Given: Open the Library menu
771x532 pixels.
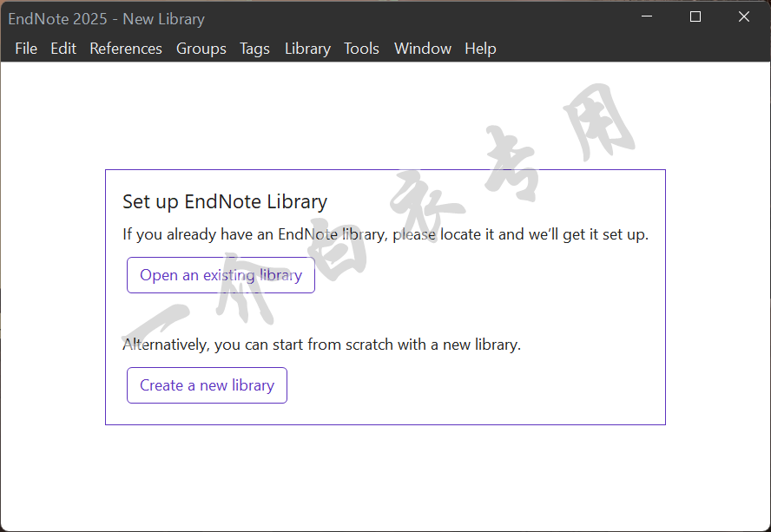Looking at the screenshot, I should pos(308,49).
